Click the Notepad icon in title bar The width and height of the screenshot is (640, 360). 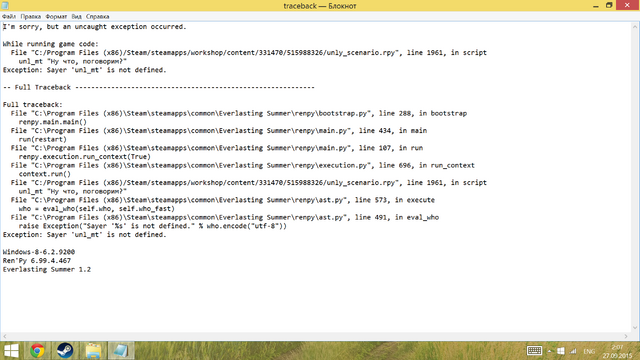pos(5,6)
